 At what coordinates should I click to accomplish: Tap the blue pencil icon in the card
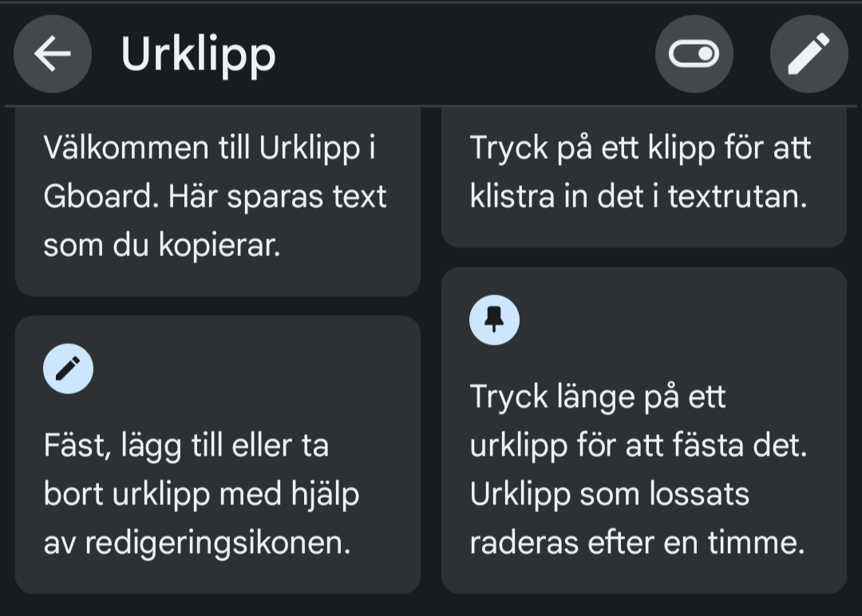click(x=68, y=369)
